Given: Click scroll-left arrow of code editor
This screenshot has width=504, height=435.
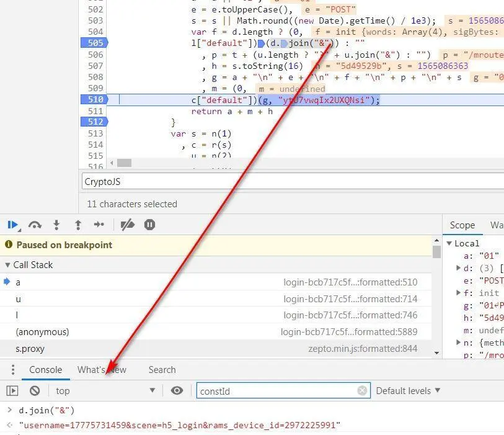Looking at the screenshot, I should 112,163.
